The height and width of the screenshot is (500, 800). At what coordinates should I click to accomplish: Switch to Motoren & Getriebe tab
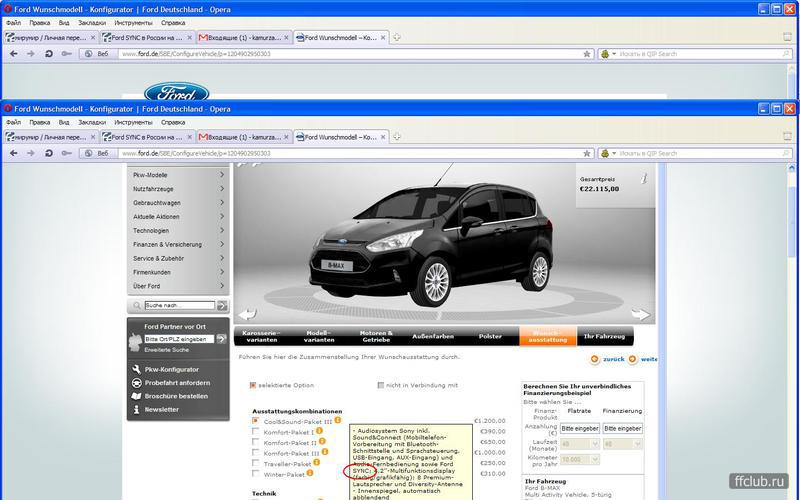376,336
